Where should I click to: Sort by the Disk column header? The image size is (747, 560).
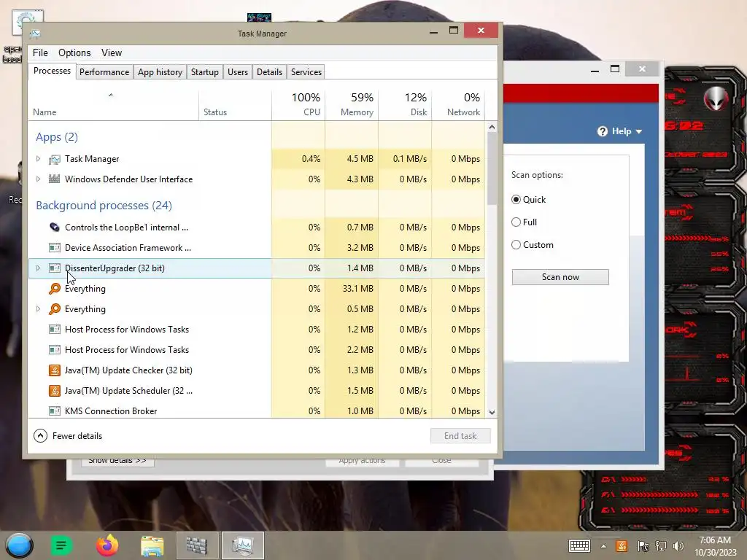pyautogui.click(x=405, y=104)
